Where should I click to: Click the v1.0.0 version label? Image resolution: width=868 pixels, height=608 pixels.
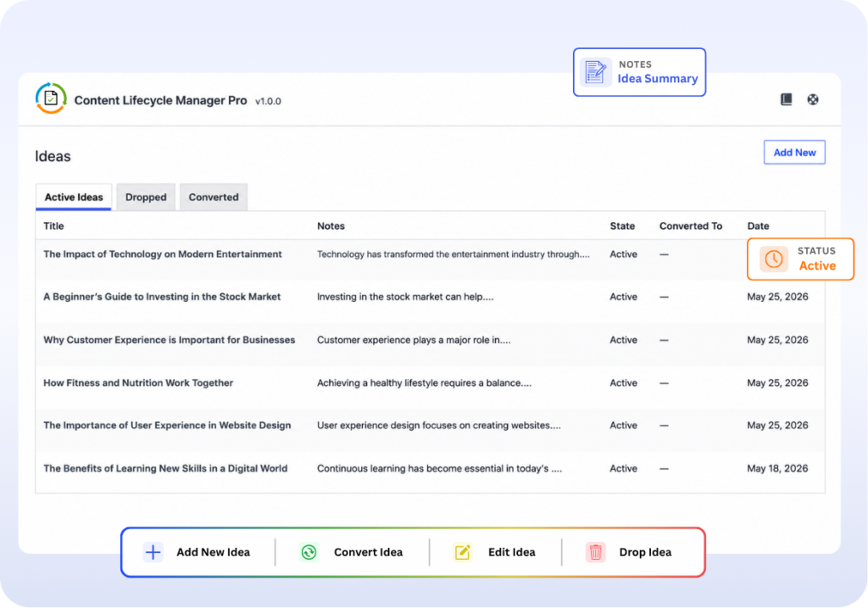[x=268, y=102]
